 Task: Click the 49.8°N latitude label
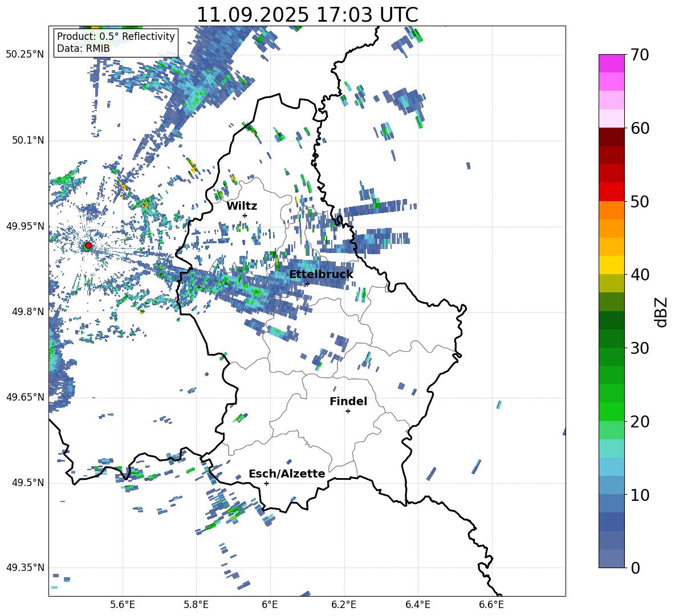[27, 312]
